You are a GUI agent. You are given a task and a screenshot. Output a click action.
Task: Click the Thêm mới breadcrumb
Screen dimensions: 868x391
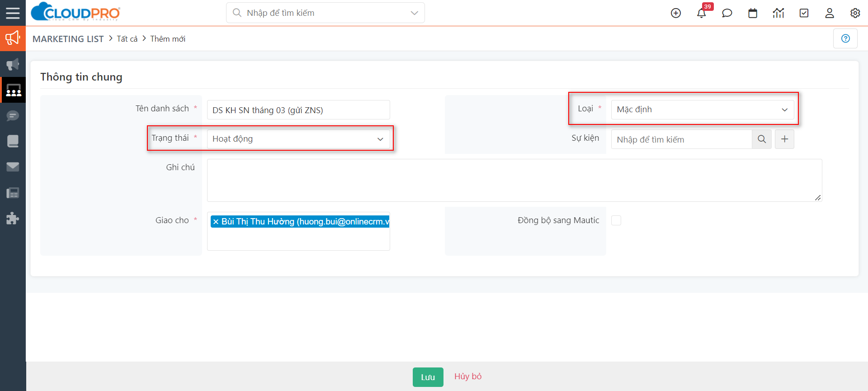[168, 39]
